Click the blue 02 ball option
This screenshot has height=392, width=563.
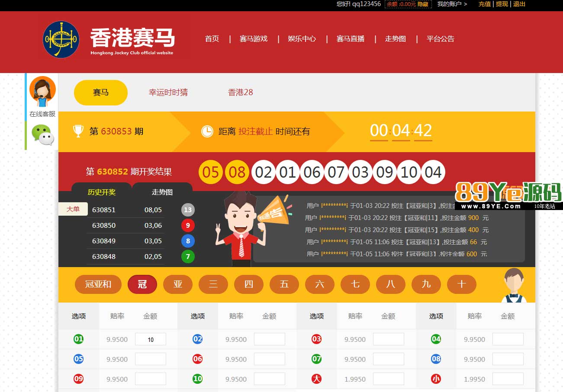[197, 339]
